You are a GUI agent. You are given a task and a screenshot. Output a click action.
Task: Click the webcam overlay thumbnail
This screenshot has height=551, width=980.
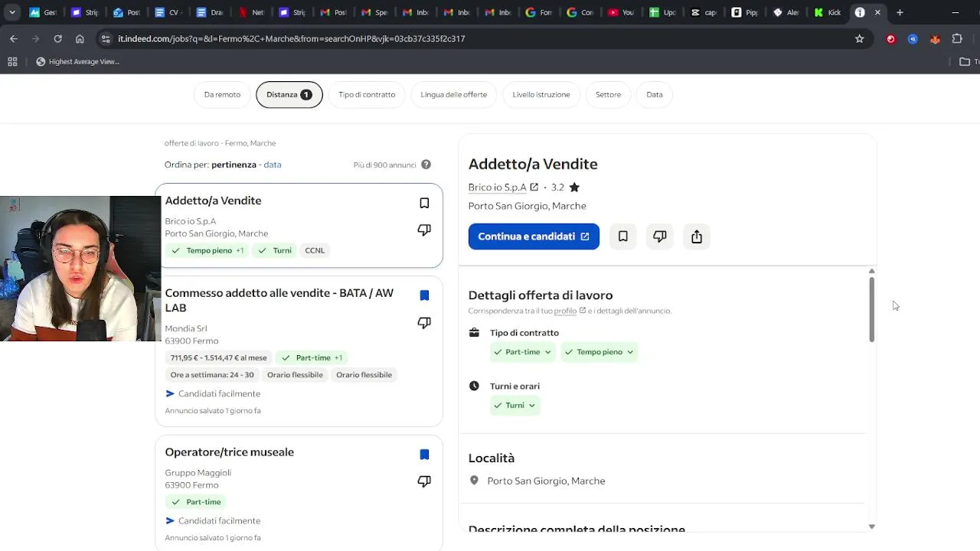click(80, 269)
